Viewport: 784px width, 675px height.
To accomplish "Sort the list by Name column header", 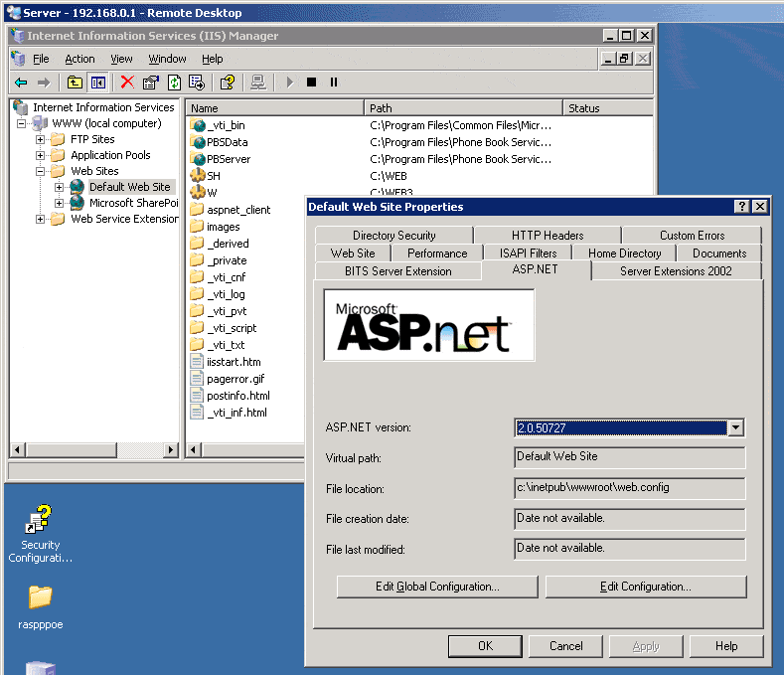I will [274, 108].
